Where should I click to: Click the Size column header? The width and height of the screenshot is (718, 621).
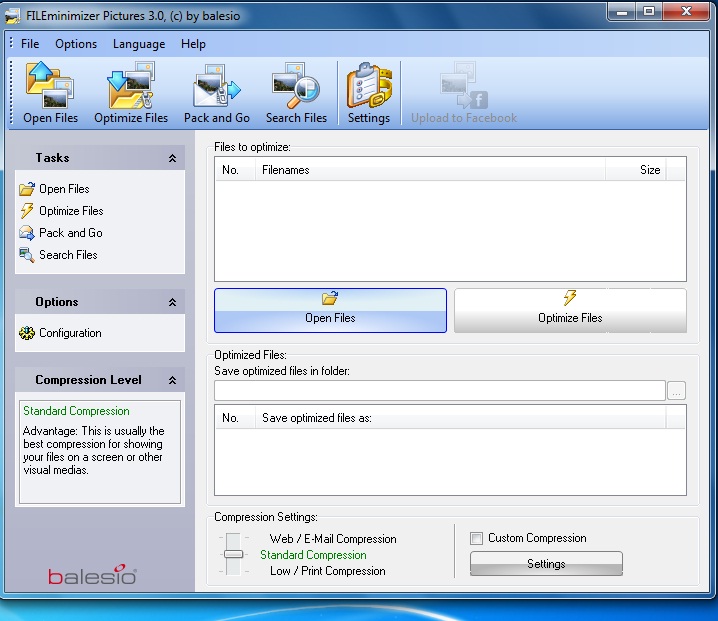636,170
